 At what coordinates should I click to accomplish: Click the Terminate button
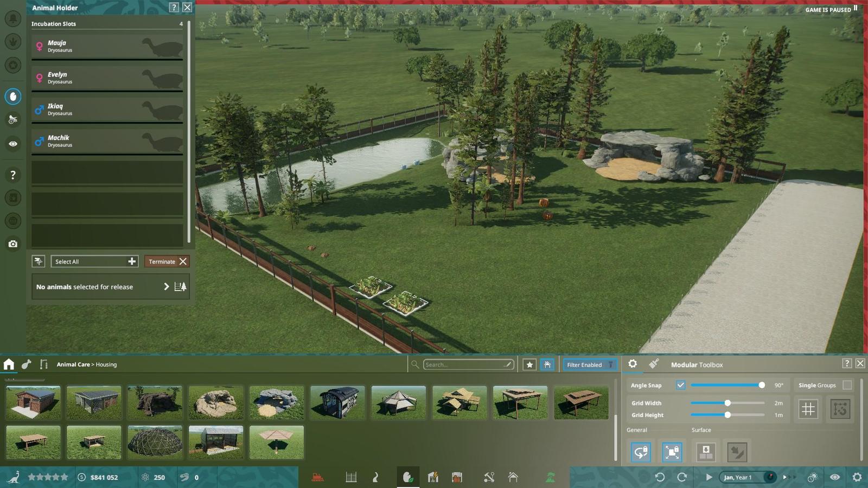click(167, 261)
